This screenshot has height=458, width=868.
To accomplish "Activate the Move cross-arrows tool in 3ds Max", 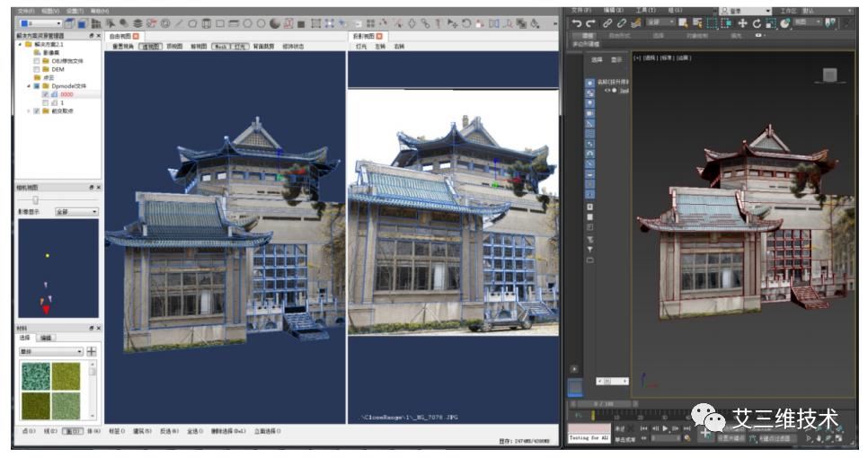I will point(742,23).
